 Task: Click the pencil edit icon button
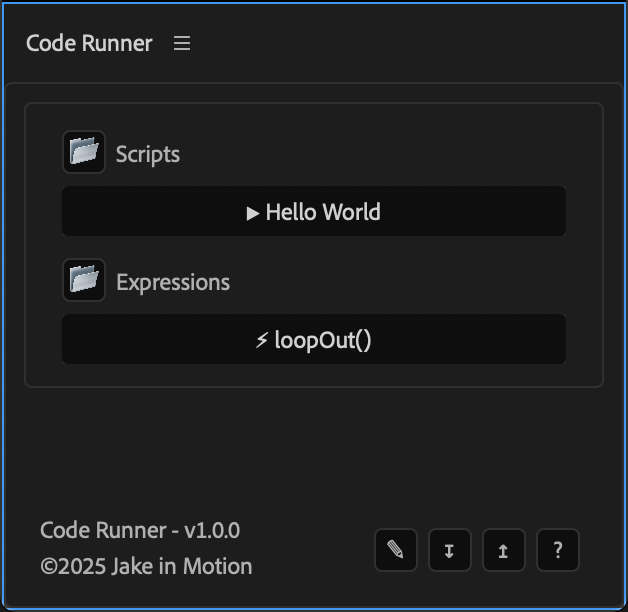pyautogui.click(x=396, y=550)
